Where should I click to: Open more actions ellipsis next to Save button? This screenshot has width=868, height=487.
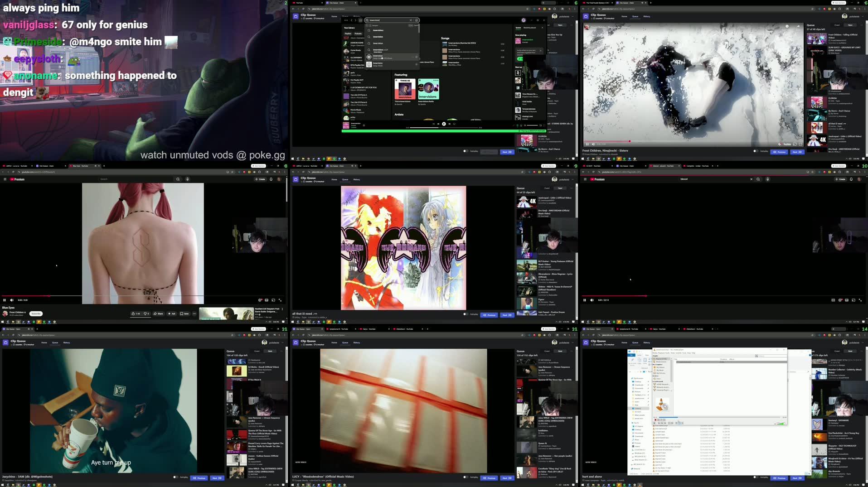194,313
